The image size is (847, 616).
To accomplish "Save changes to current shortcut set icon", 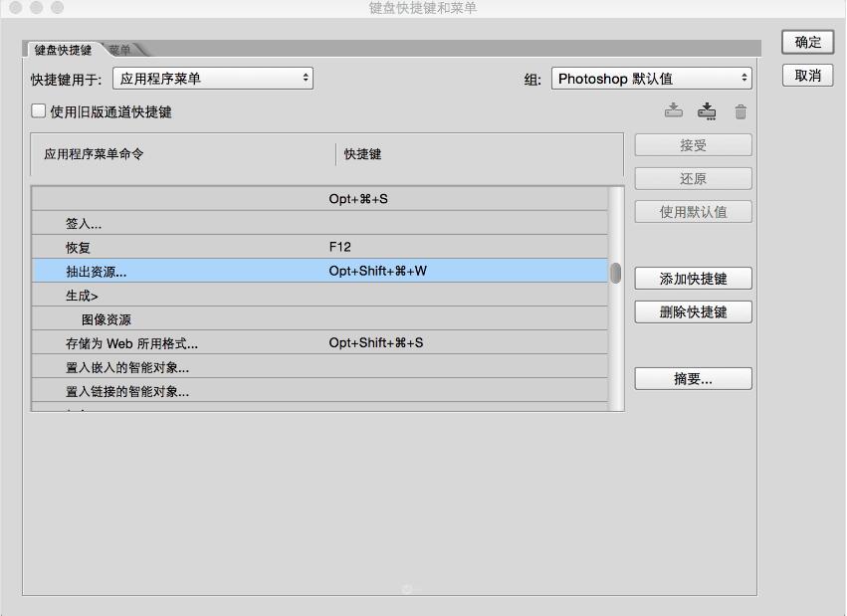I will point(708,110).
